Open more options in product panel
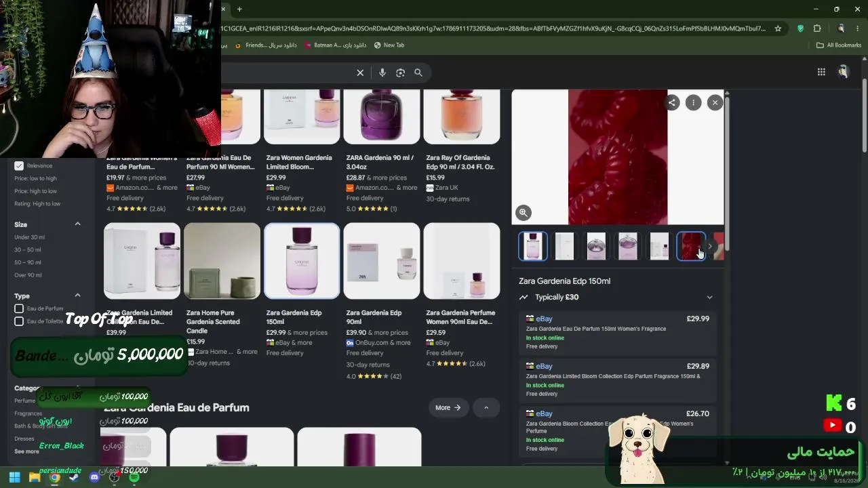Image resolution: width=868 pixels, height=488 pixels. (x=693, y=102)
